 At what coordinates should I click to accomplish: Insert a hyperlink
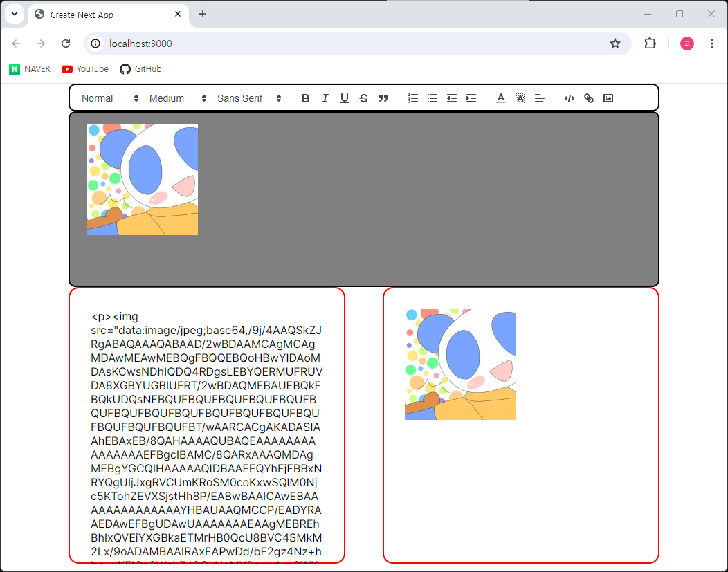[589, 98]
